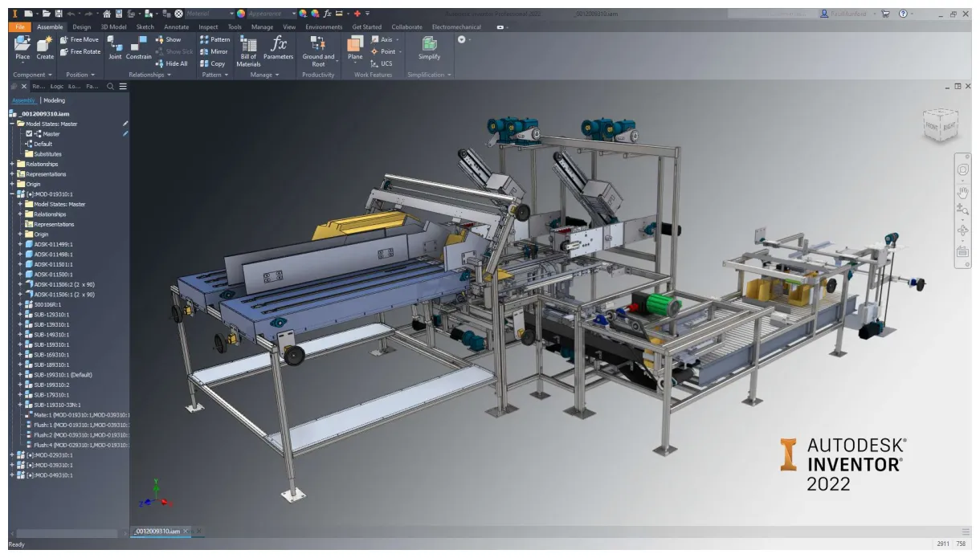Expand the Origin folder in the tree
This screenshot has width=980, height=558.
point(11,184)
